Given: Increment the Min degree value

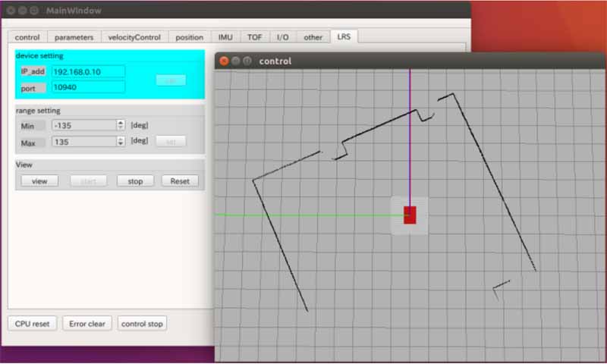Looking at the screenshot, I should (121, 122).
